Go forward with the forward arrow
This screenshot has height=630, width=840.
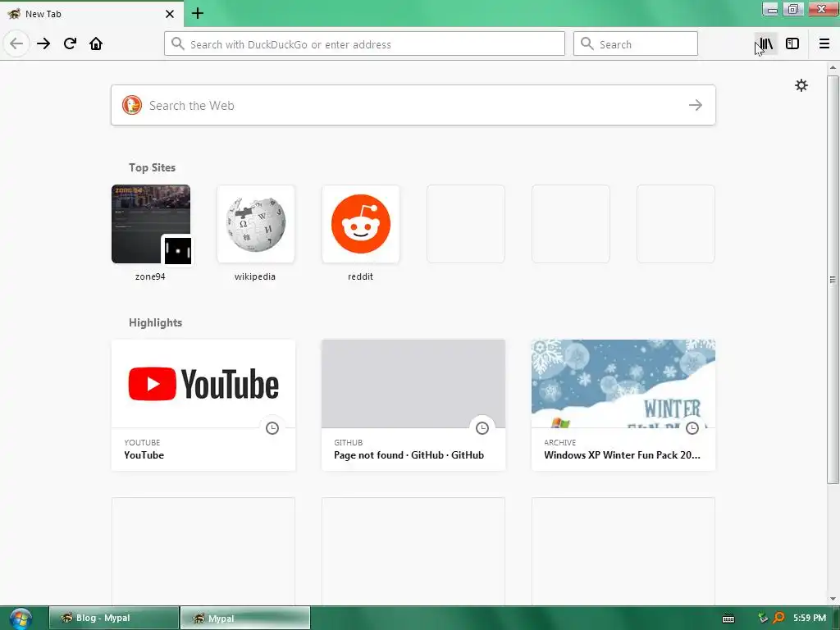coord(43,43)
